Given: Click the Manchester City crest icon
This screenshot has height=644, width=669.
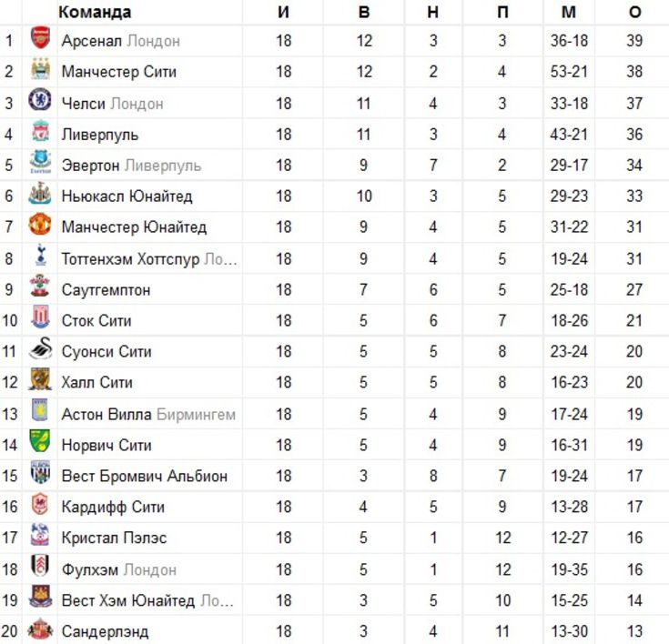Looking at the screenshot, I should (40, 68).
